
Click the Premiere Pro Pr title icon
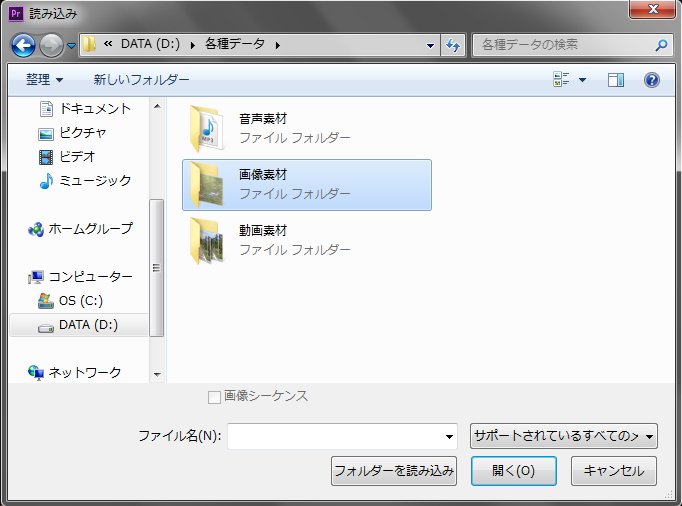click(x=16, y=14)
